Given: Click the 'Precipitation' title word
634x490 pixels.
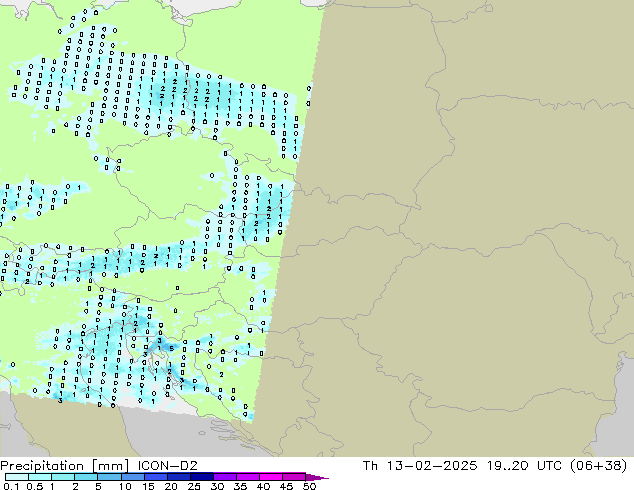Looking at the screenshot, I should coord(42,466).
